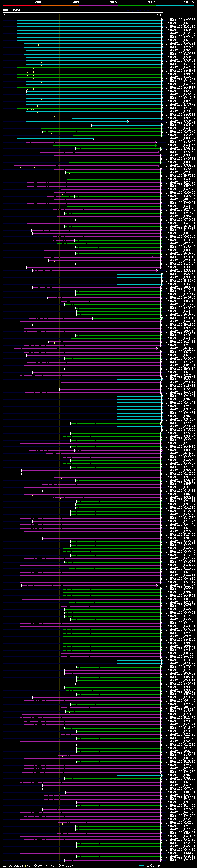Select hit label UniRef100_Q50K58

180,833
